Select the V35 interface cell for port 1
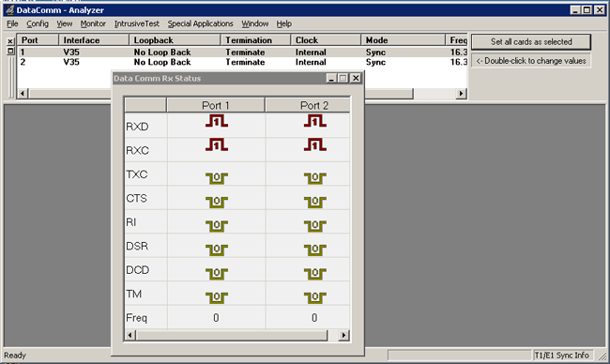This screenshot has height=364, width=610. pyautogui.click(x=71, y=53)
